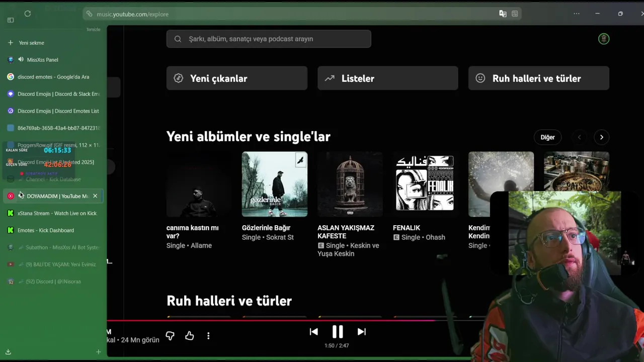Open Yeni çıkanlar new releases
The image size is (644, 362).
point(237,78)
